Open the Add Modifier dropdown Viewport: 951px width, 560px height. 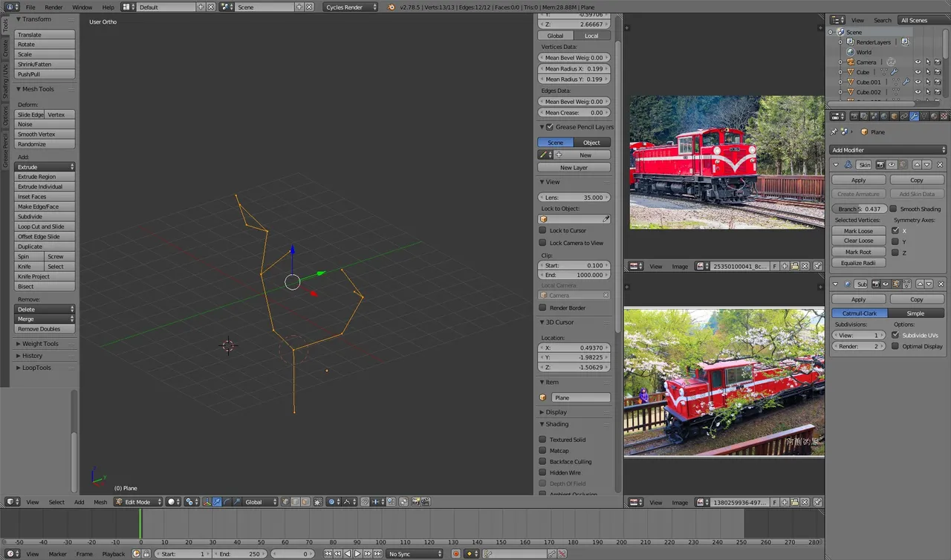tap(889, 150)
